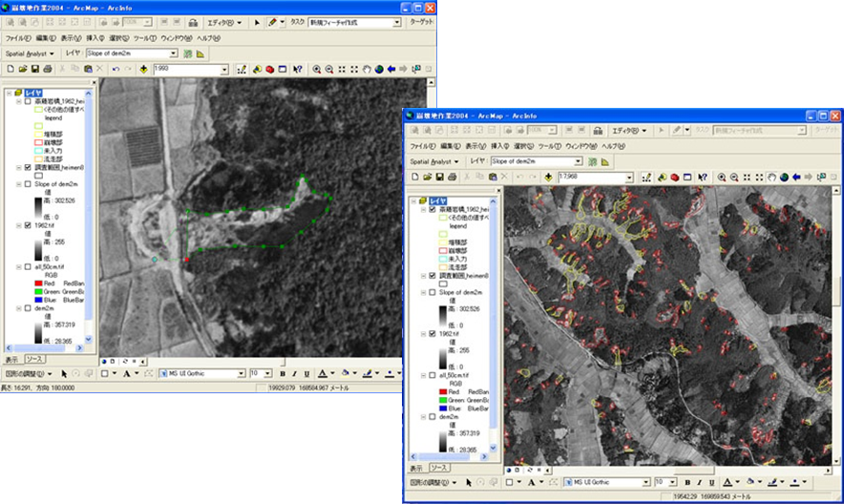This screenshot has height=504, width=844.
Task: Select Zoom Out tool in left window
Action: 328,69
